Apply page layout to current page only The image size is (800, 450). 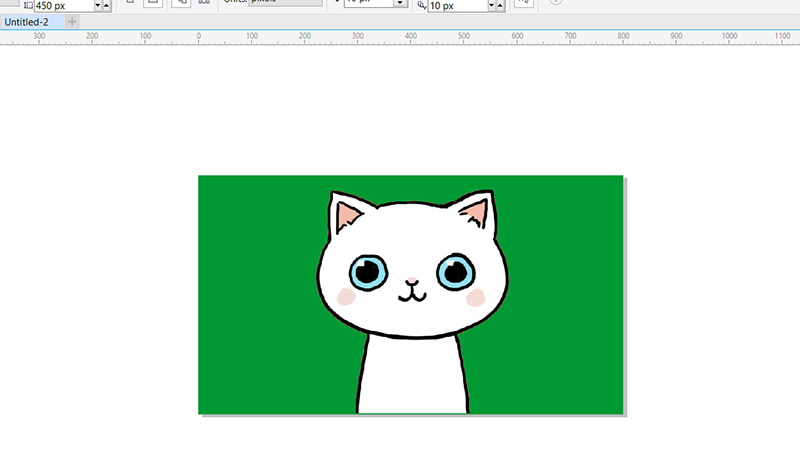[204, 3]
